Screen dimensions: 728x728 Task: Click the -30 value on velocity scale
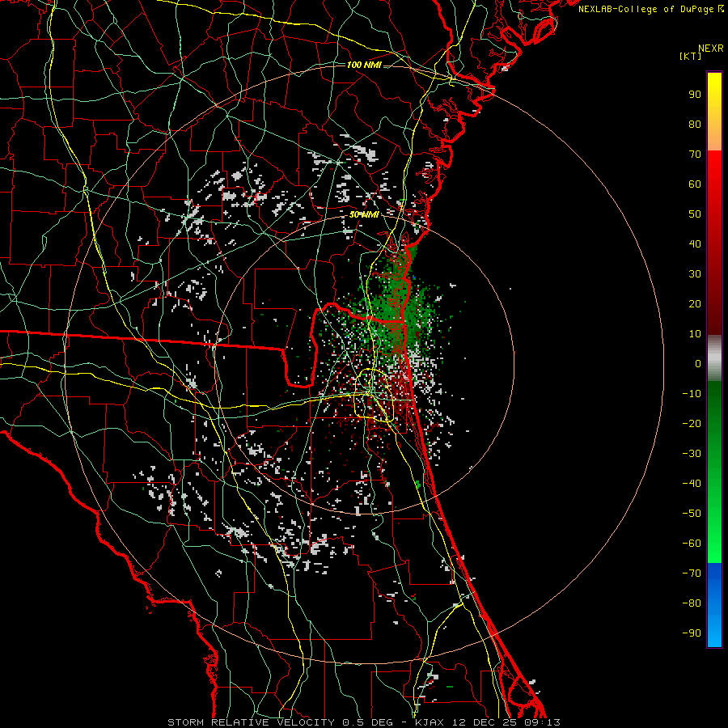[692, 454]
